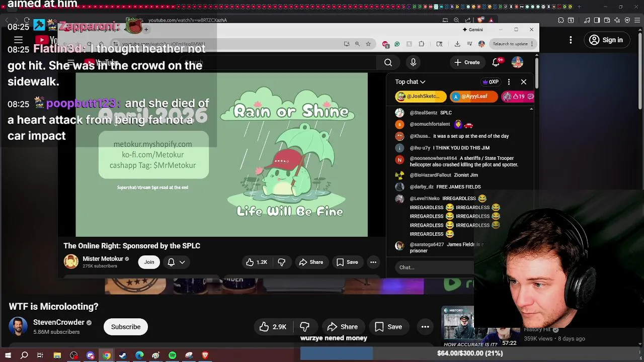
Task: Open Brave VPN shield icon
Action: tap(627, 20)
